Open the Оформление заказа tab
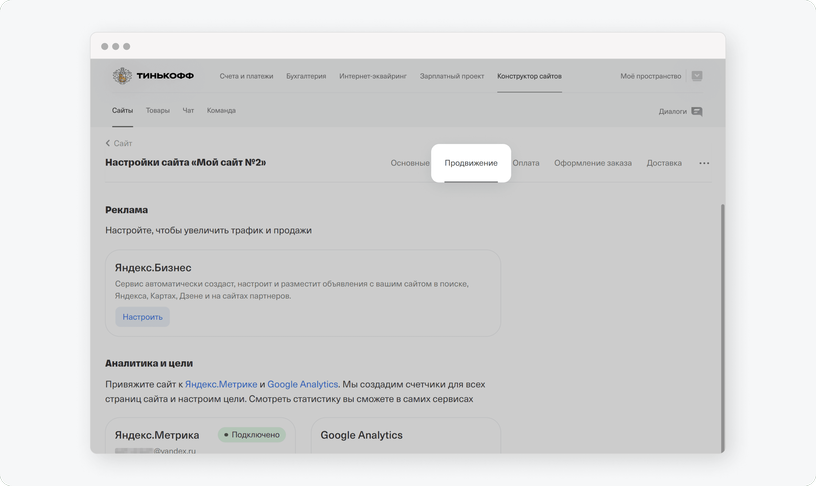The width and height of the screenshot is (816, 486). (593, 163)
